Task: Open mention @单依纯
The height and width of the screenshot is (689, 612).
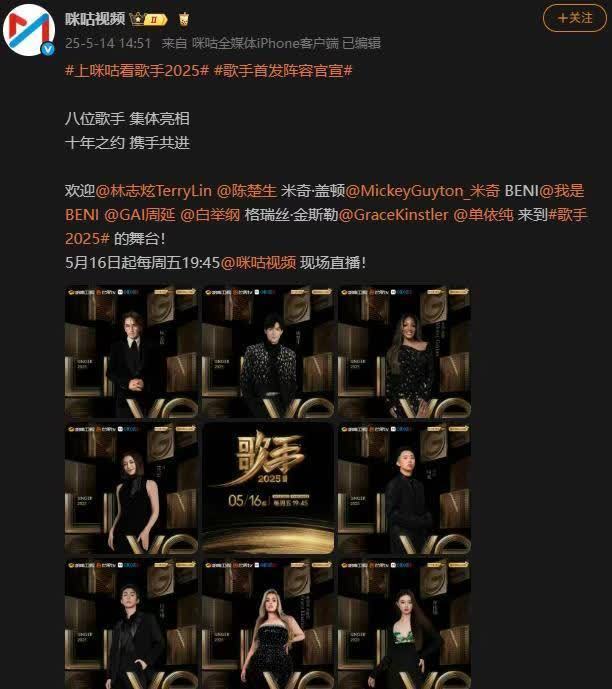Action: [483, 214]
